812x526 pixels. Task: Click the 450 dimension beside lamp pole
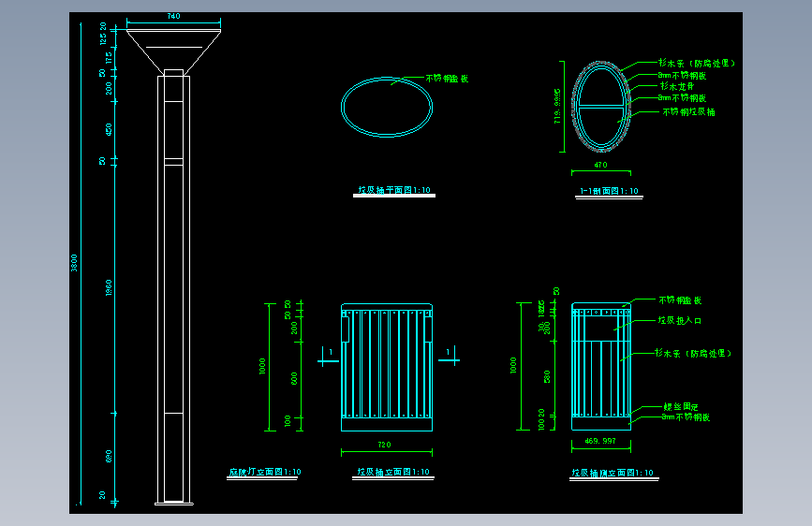click(x=109, y=129)
